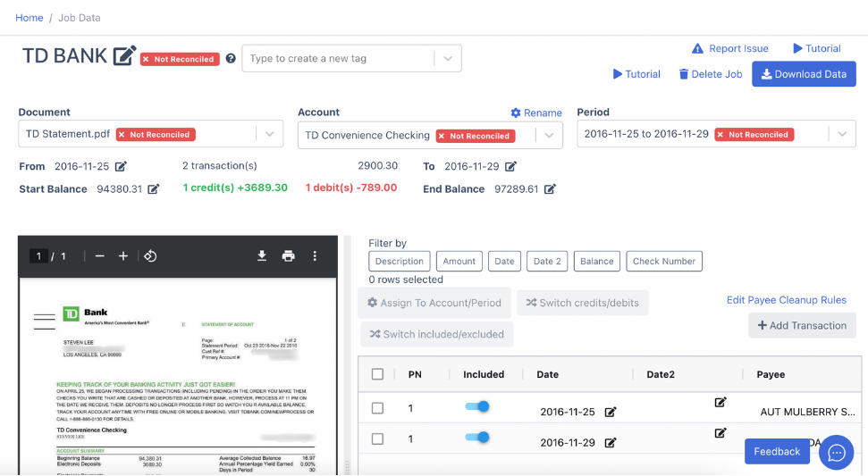Expand the Account dropdown arrow
The height and width of the screenshot is (476, 868).
pyautogui.click(x=549, y=136)
